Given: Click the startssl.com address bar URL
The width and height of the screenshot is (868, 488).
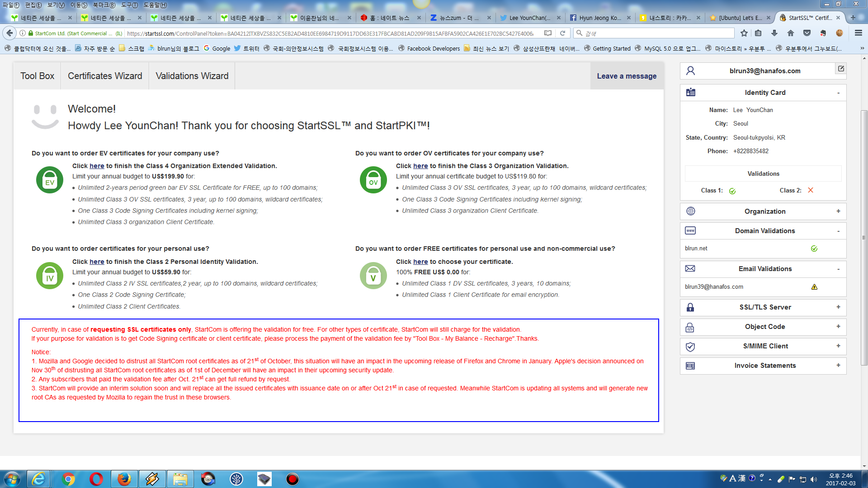Looking at the screenshot, I should 330,33.
